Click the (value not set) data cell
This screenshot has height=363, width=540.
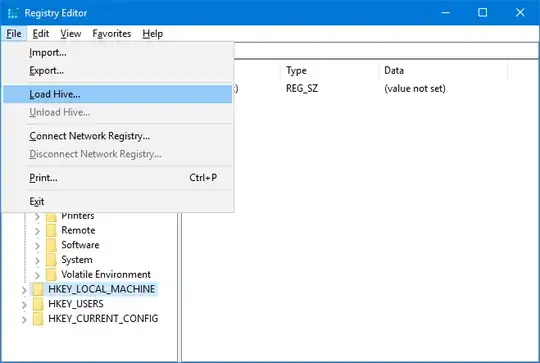coord(415,89)
